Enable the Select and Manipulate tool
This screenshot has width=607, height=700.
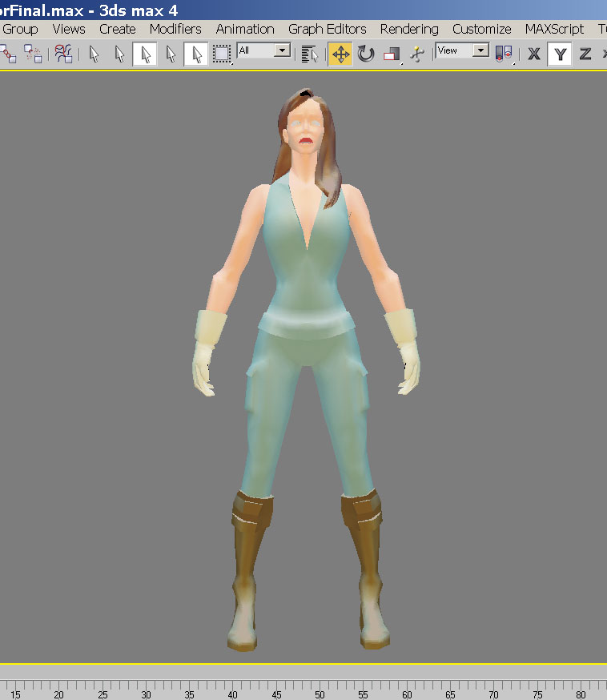tap(416, 54)
